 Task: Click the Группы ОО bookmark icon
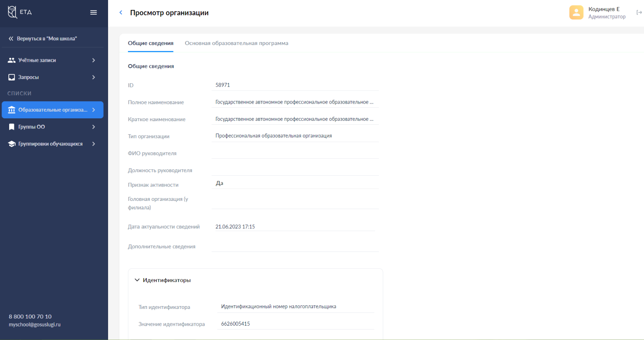click(x=12, y=127)
